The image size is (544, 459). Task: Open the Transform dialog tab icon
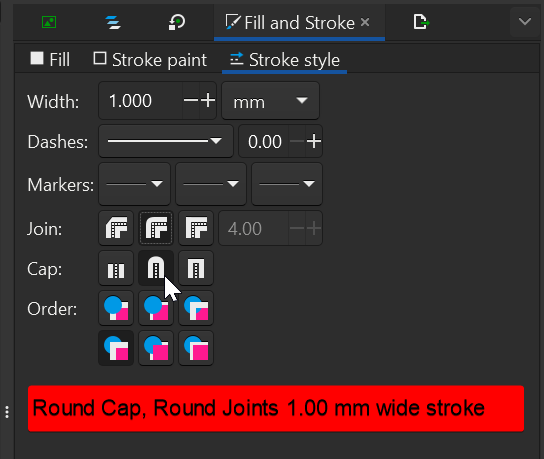point(177,23)
